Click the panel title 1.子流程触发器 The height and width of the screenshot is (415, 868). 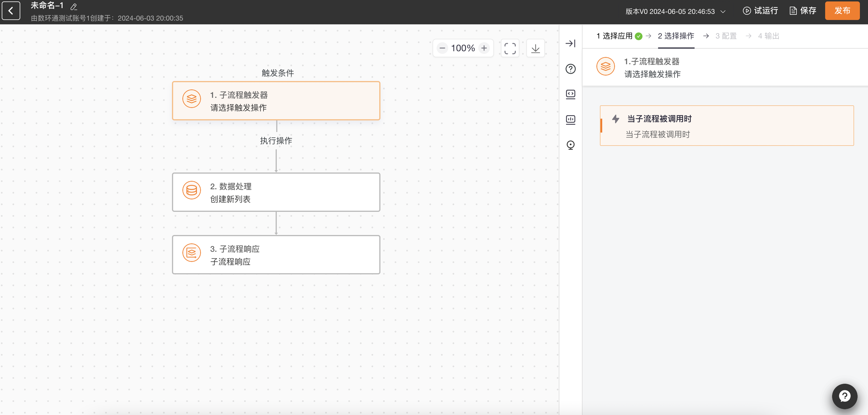pyautogui.click(x=652, y=61)
